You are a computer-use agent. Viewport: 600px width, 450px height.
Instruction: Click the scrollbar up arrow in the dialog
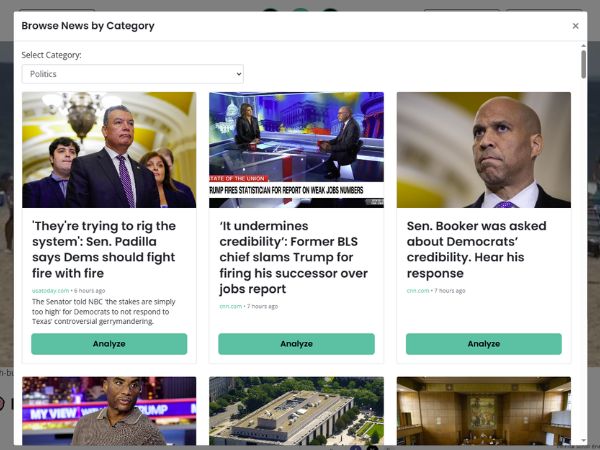pos(583,46)
